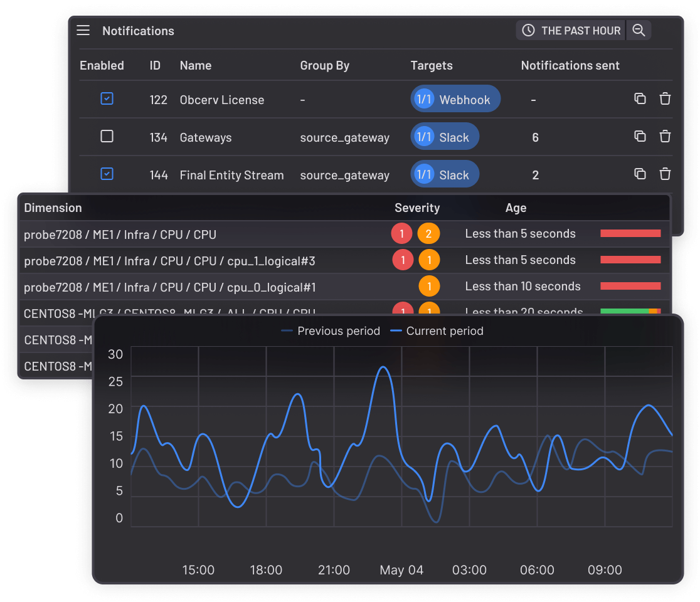
Task: Toggle Previous period series in chart legend
Action: tap(331, 331)
